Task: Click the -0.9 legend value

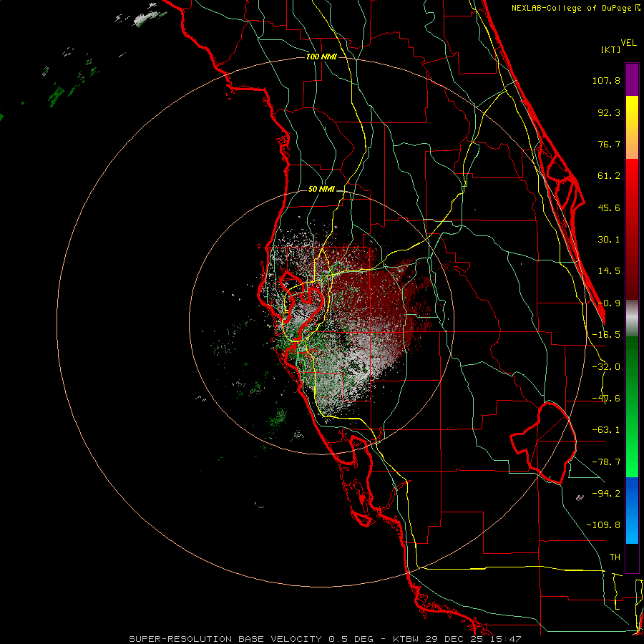Action: (x=609, y=303)
